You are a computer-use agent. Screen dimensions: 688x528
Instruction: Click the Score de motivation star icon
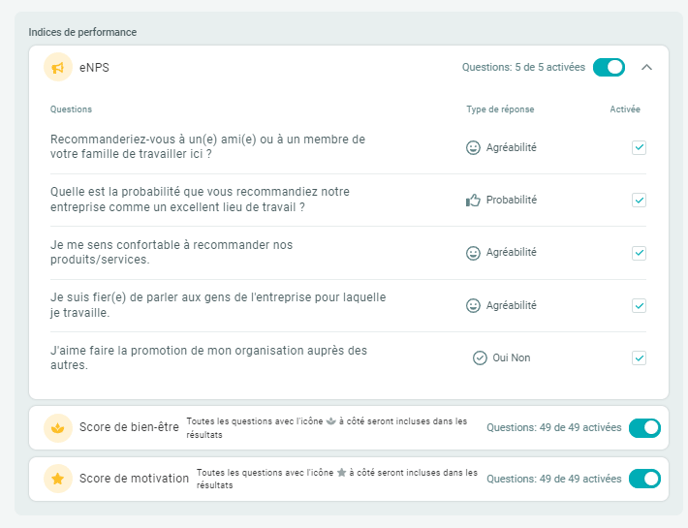coord(58,479)
